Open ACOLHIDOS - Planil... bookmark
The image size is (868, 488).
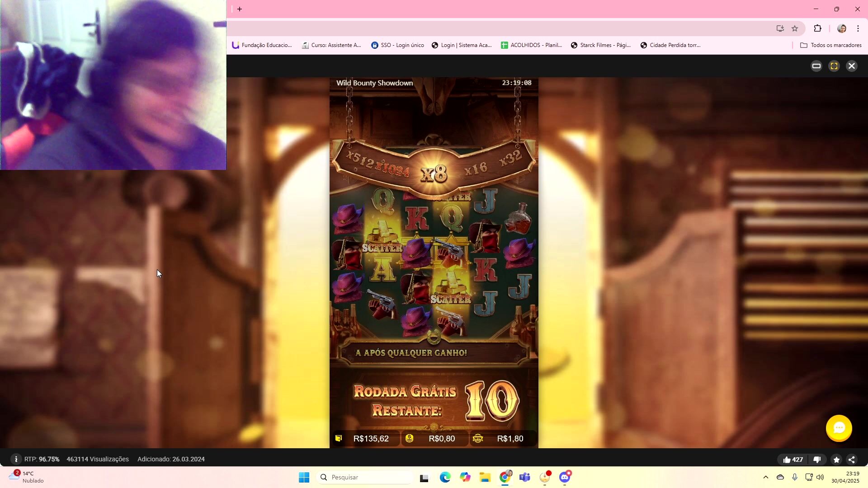click(531, 45)
